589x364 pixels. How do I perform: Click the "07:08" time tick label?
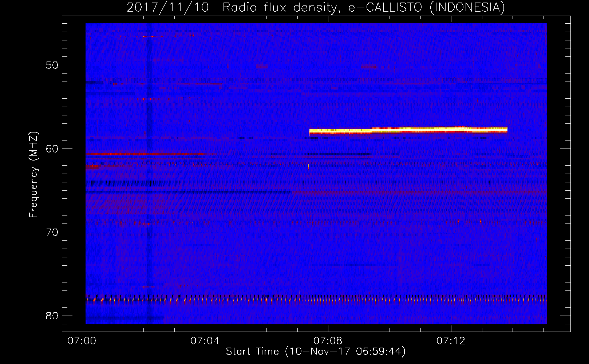pyautogui.click(x=328, y=341)
